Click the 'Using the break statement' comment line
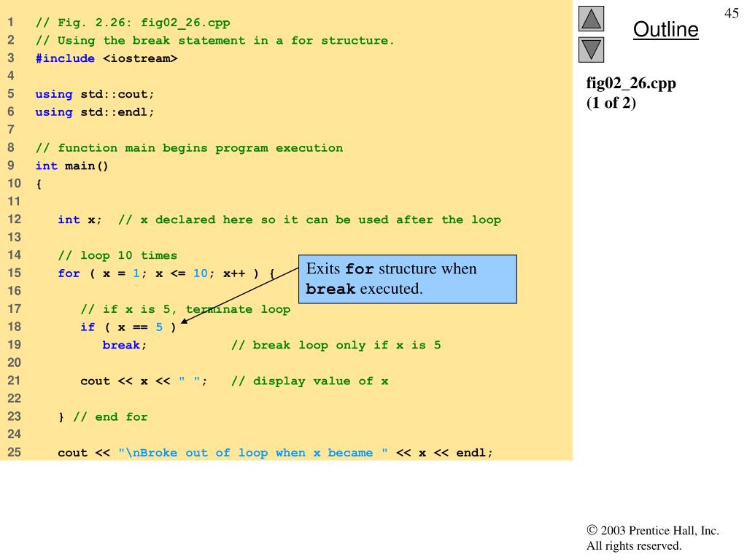 [x=215, y=41]
